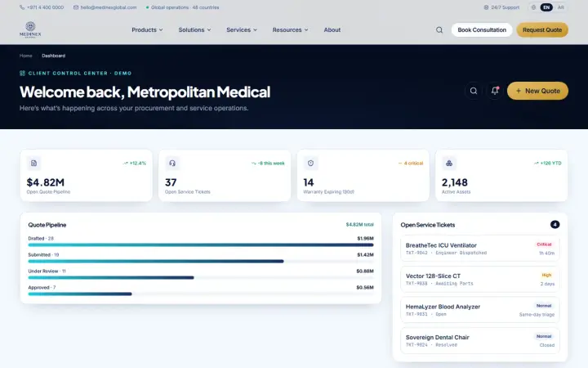Click the boxes icon on Active Assets card
This screenshot has height=368, width=588.
pyautogui.click(x=449, y=163)
